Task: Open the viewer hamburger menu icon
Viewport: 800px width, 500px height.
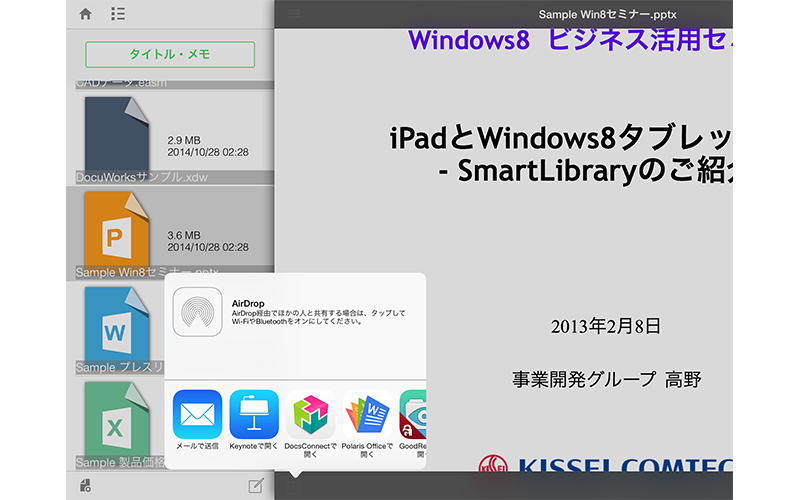Action: click(294, 14)
